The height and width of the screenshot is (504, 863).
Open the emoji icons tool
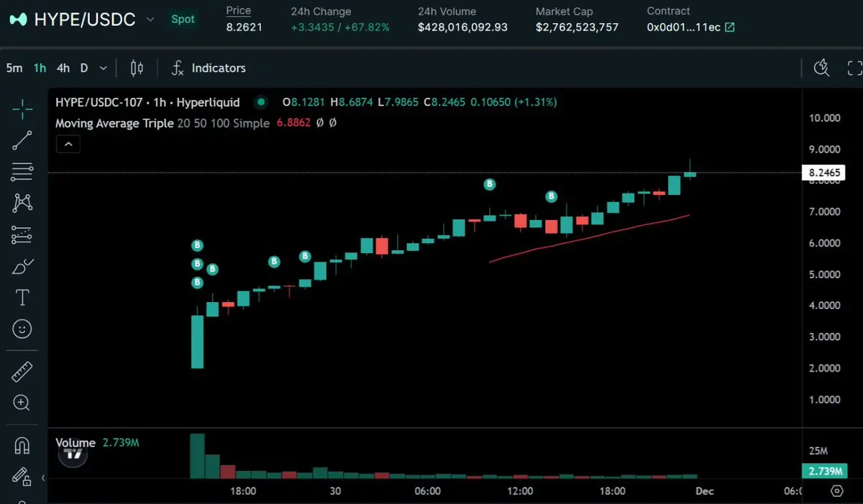click(x=22, y=329)
